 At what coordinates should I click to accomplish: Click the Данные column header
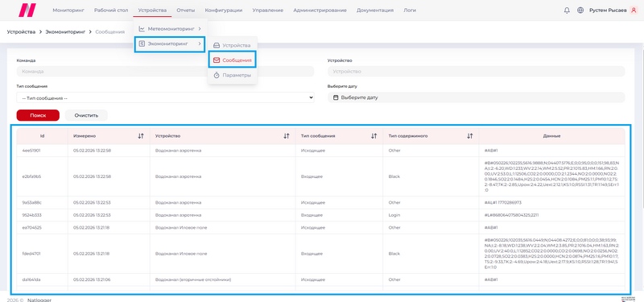point(552,136)
